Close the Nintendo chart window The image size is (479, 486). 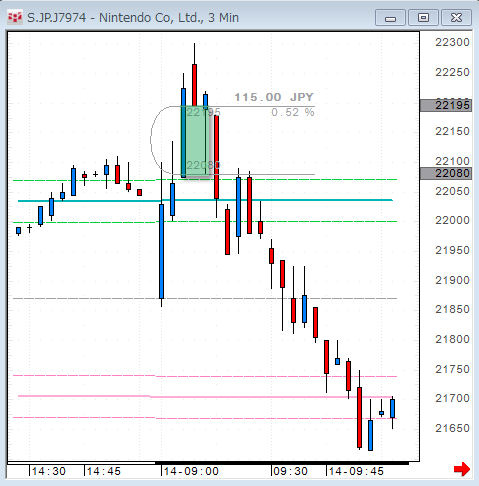(x=456, y=18)
